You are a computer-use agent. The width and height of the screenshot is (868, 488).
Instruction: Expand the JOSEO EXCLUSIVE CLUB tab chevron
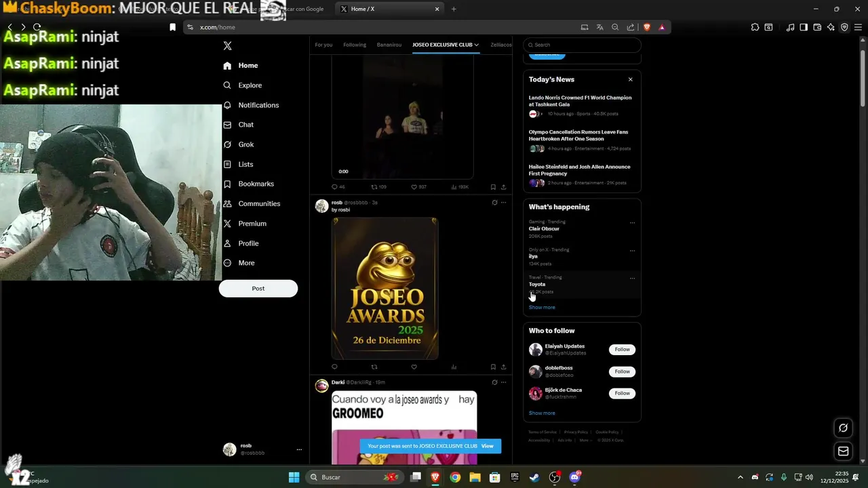(477, 45)
